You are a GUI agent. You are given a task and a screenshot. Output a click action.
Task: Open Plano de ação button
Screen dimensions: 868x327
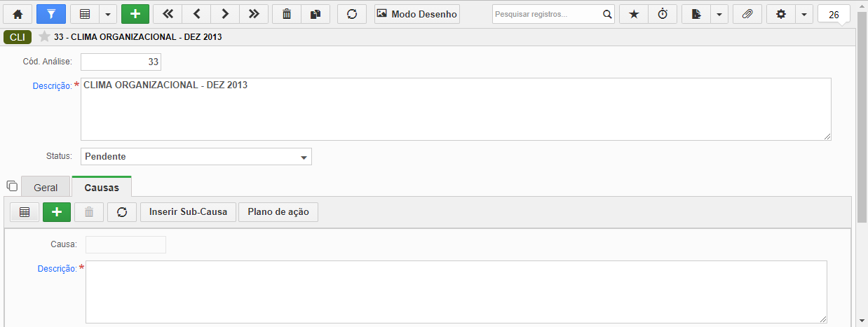click(278, 212)
